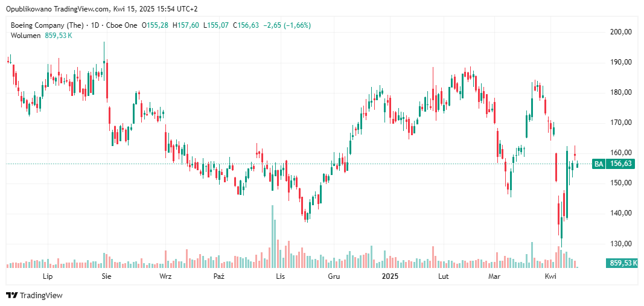Click the Mar month label on time axis
Viewport: 644px width, 306px height.
494,276
